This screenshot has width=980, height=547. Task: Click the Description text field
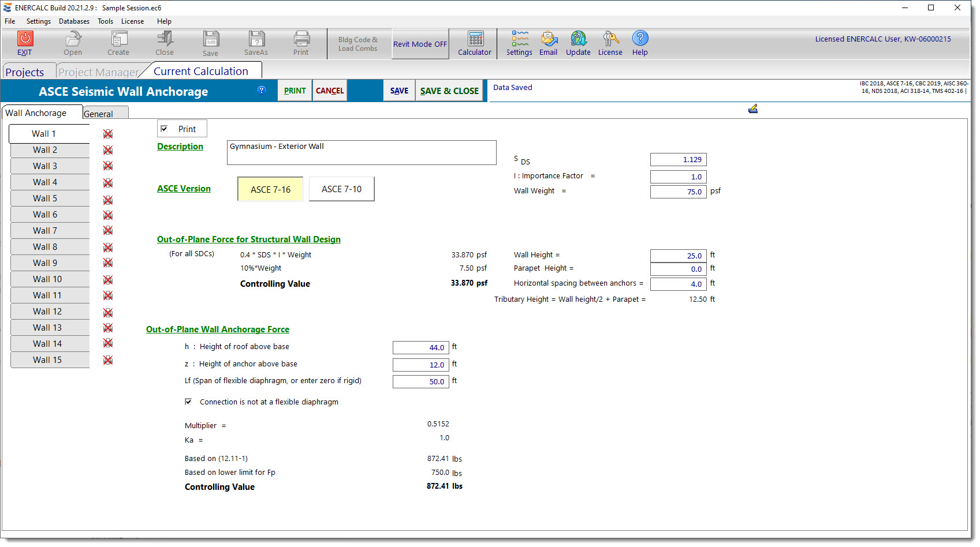tap(362, 152)
